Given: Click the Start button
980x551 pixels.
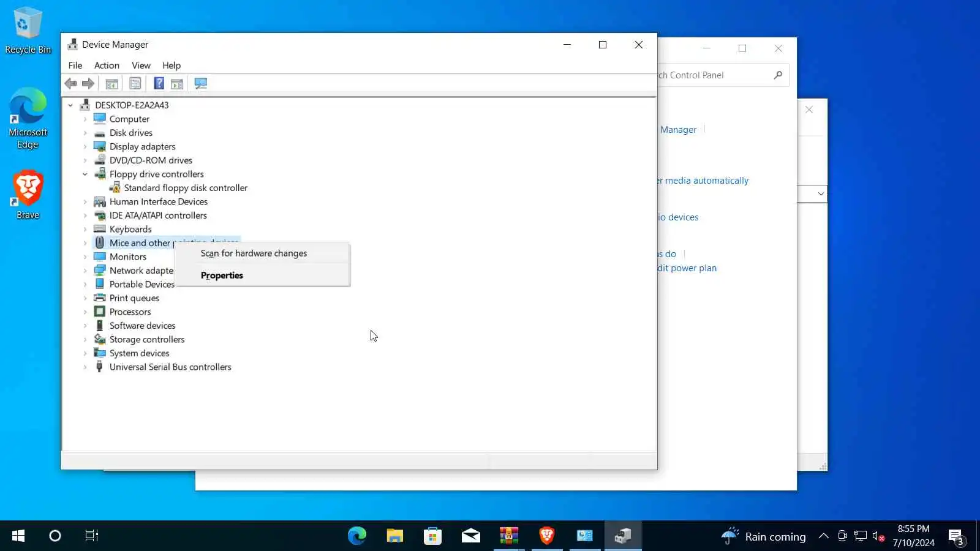Looking at the screenshot, I should pos(18,536).
